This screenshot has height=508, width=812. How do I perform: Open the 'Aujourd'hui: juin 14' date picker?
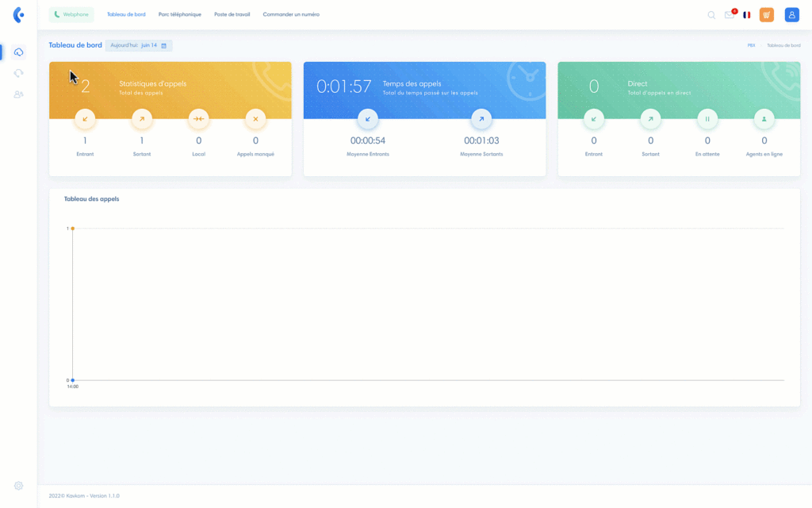pos(139,45)
